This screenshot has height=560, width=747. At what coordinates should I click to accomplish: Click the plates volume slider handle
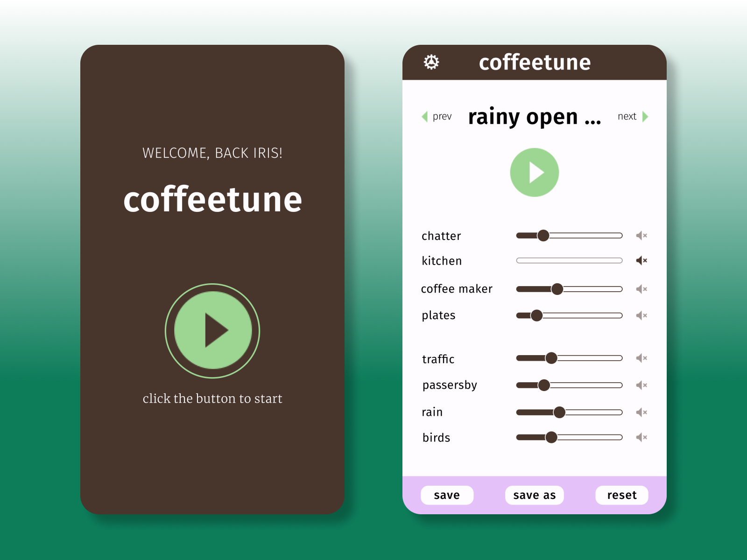(537, 315)
